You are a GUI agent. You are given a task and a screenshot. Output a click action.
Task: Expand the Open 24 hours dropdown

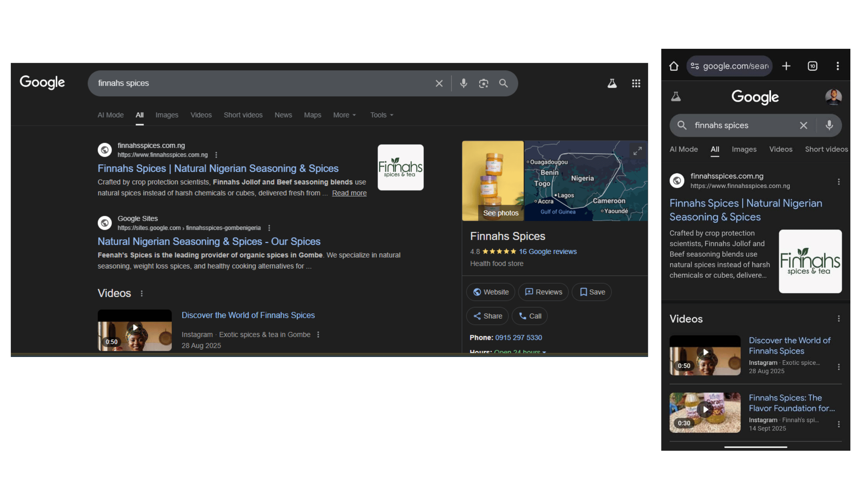pos(520,351)
